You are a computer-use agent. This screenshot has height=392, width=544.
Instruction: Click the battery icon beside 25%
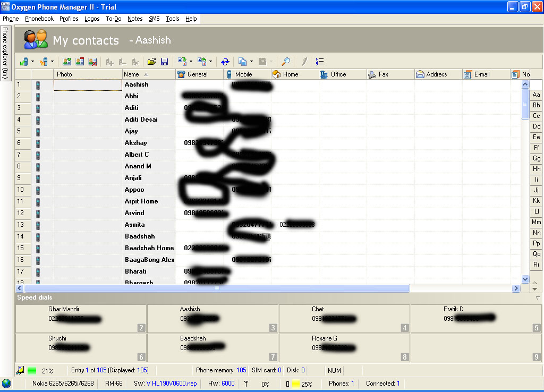[287, 384]
